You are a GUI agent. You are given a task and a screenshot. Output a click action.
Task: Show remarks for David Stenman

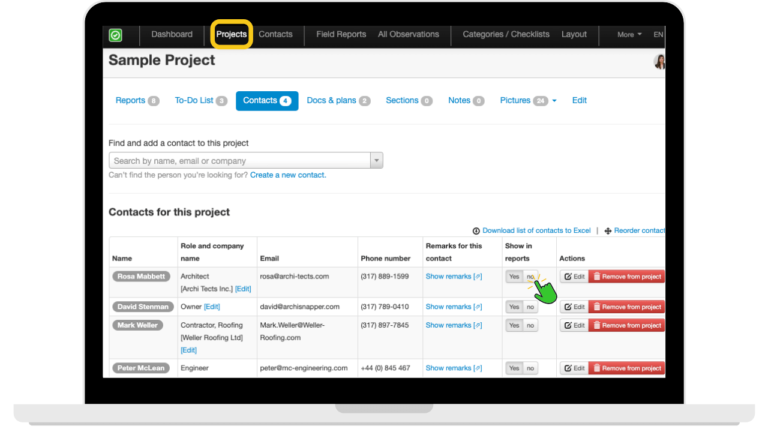pos(454,307)
